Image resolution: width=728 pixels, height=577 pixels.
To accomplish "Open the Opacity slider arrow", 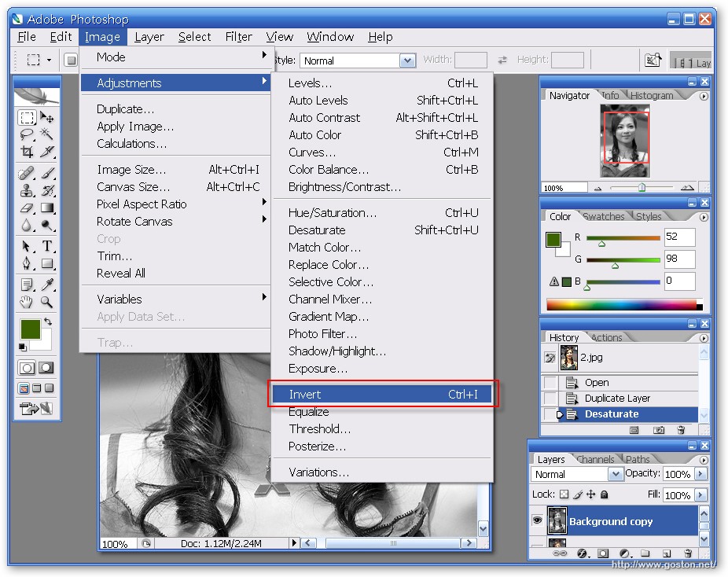I will pyautogui.click(x=700, y=474).
